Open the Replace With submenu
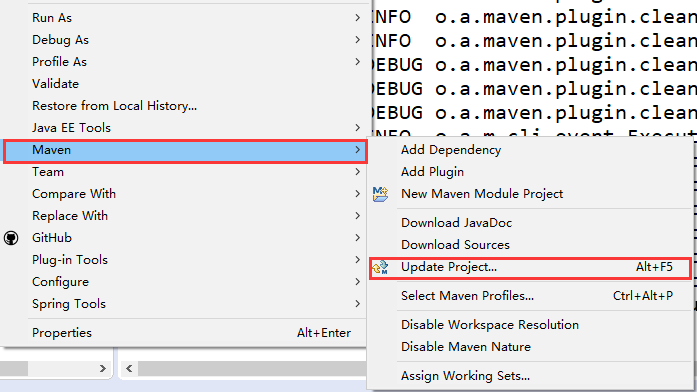This screenshot has height=392, width=697. [184, 216]
